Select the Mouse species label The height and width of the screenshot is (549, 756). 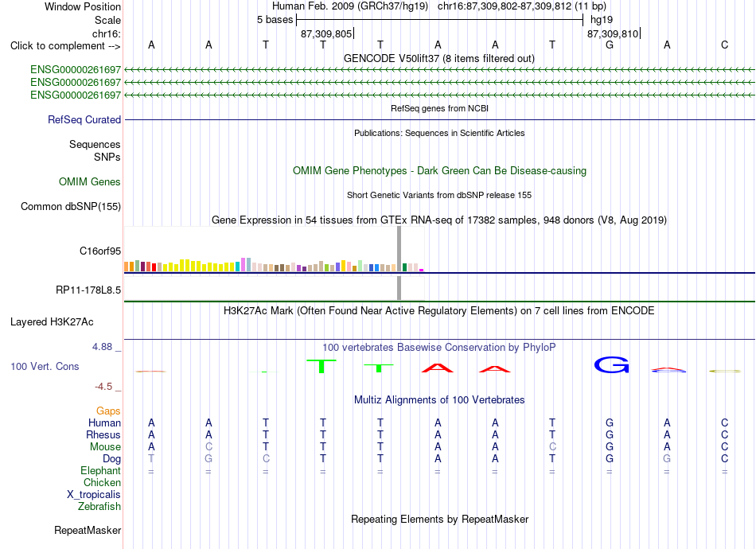coord(105,447)
